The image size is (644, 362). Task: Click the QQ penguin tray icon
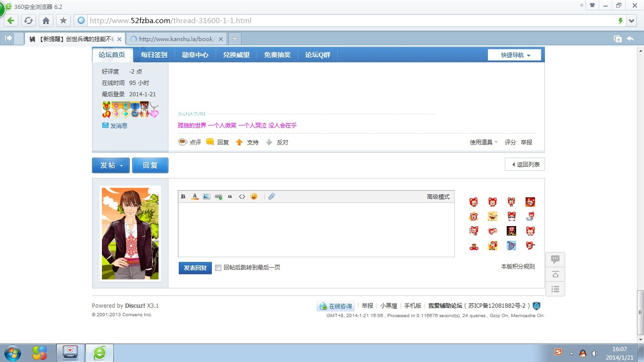[583, 353]
